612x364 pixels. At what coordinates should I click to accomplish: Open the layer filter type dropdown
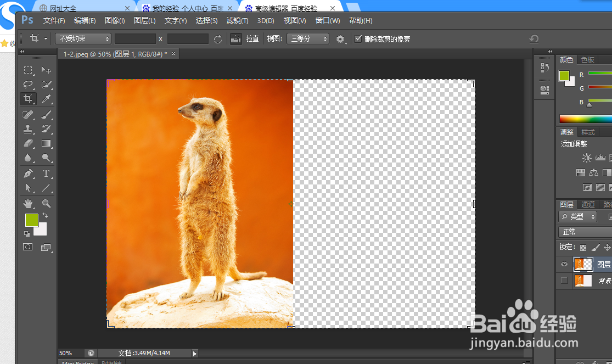pyautogui.click(x=577, y=216)
